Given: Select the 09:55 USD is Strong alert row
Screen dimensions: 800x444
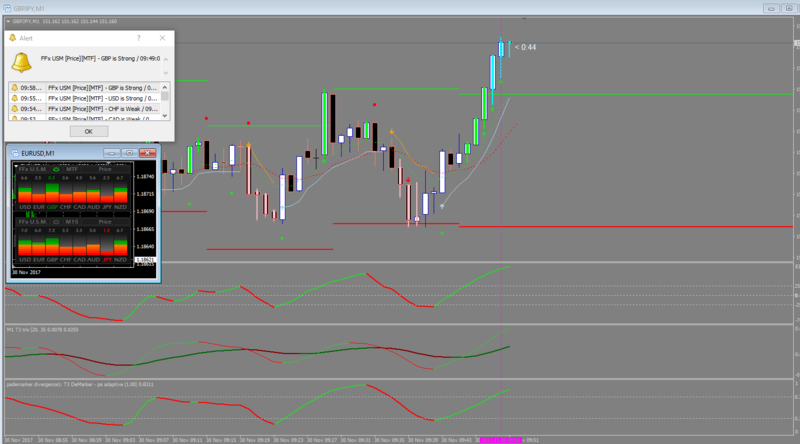Looking at the screenshot, I should point(85,98).
